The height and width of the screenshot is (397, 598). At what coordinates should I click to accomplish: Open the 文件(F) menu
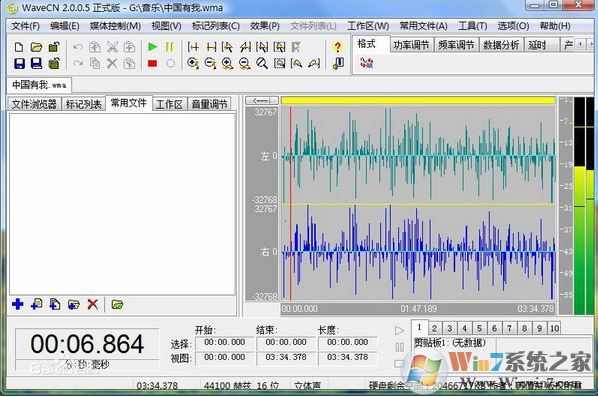26,26
